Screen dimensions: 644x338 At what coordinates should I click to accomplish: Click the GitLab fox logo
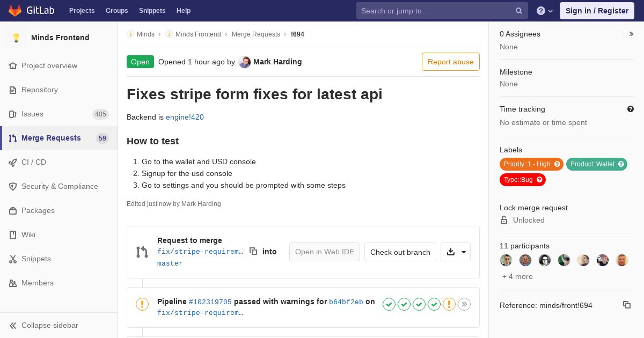click(15, 10)
